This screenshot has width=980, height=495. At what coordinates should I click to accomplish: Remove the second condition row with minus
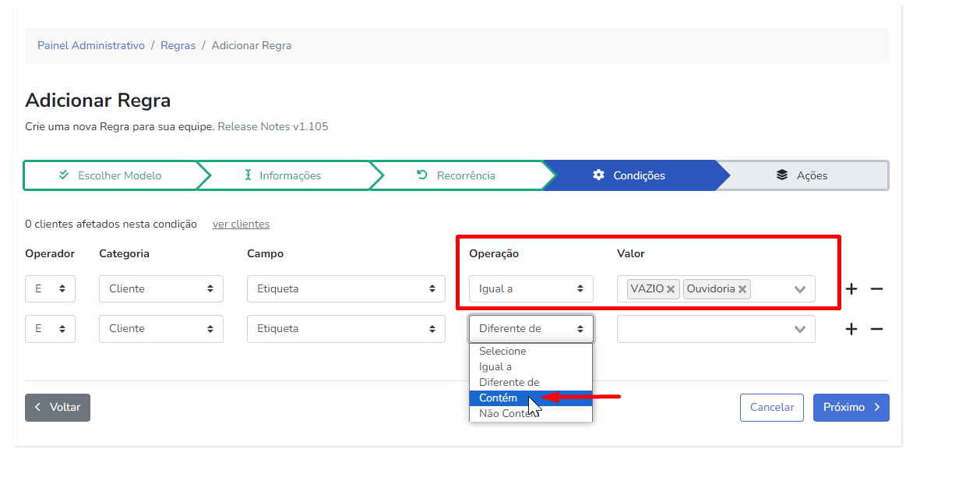[x=876, y=329]
